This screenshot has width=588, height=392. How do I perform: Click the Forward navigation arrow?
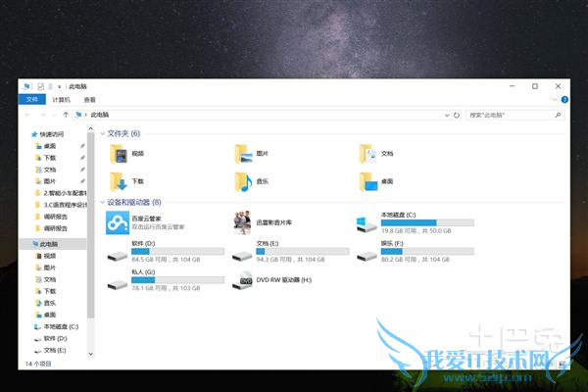tap(43, 115)
